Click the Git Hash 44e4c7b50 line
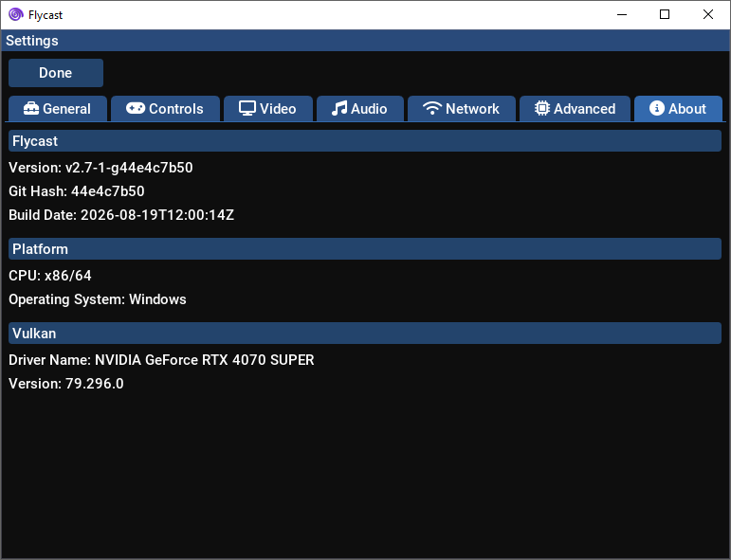731x560 pixels. (x=77, y=191)
